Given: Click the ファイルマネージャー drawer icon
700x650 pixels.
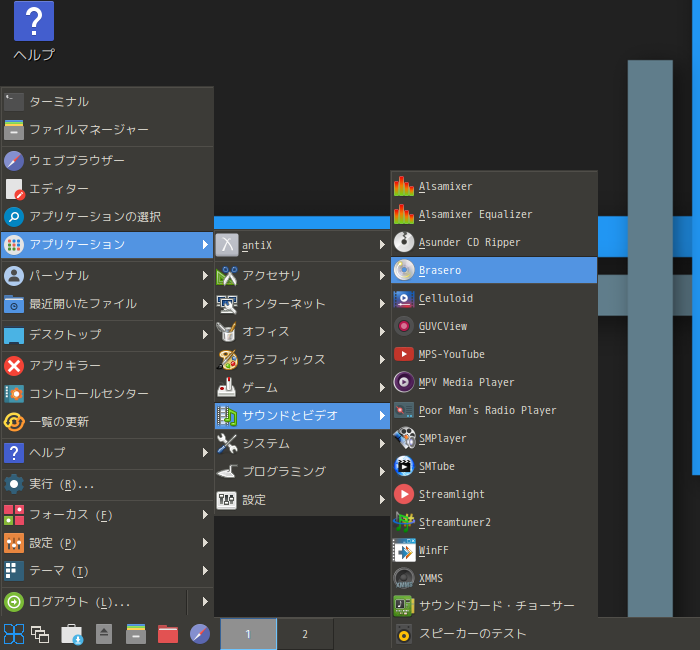Looking at the screenshot, I should [14, 130].
